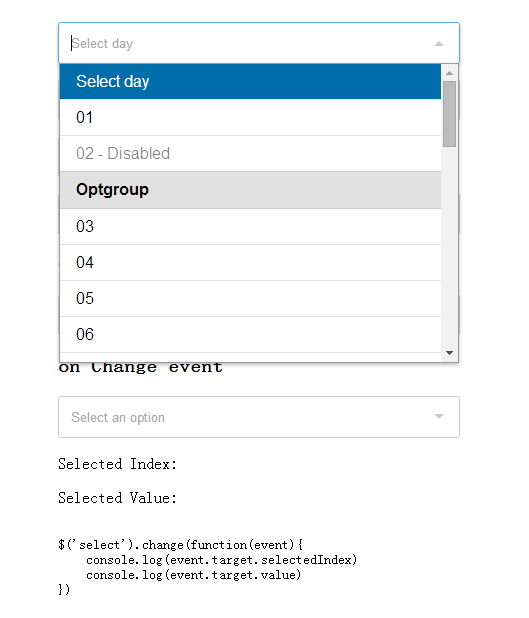
Task: Select the 05 day entry
Action: pyautogui.click(x=250, y=298)
